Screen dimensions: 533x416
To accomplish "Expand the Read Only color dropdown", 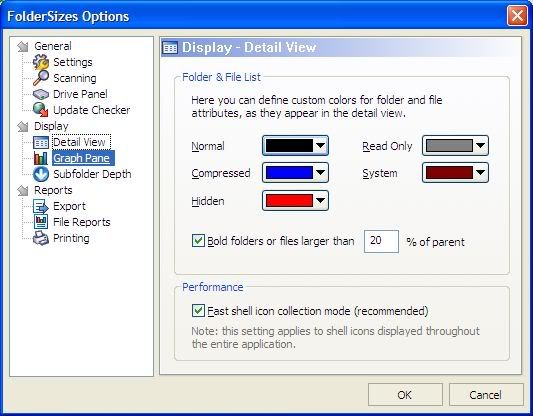I will click(x=455, y=146).
